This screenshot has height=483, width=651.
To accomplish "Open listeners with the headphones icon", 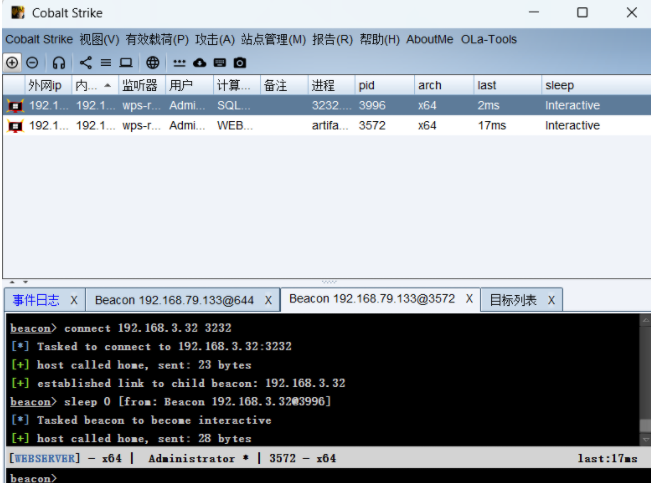I will [59, 63].
